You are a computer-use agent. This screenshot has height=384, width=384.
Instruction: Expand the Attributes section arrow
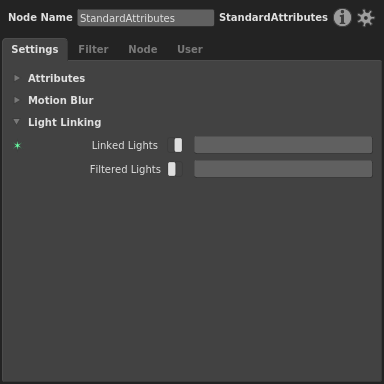point(17,78)
